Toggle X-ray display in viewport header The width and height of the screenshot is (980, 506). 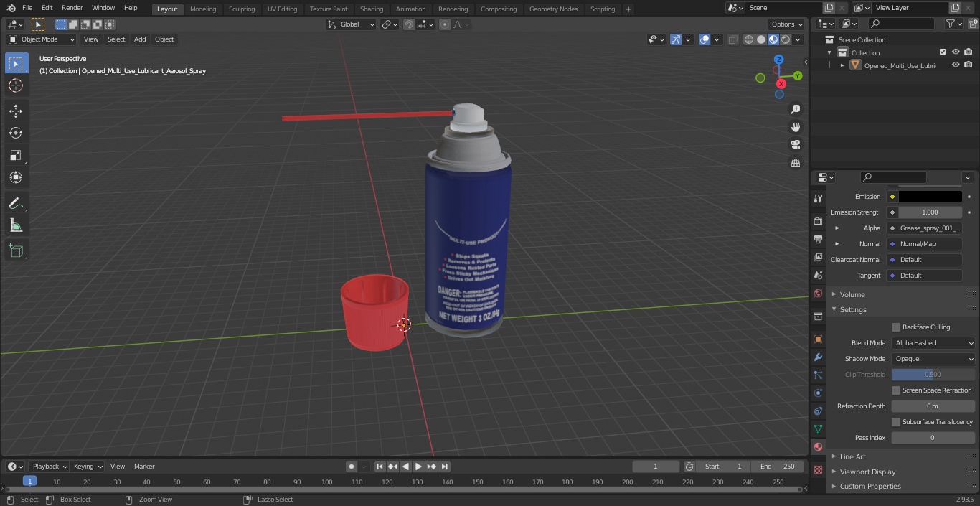(x=732, y=39)
